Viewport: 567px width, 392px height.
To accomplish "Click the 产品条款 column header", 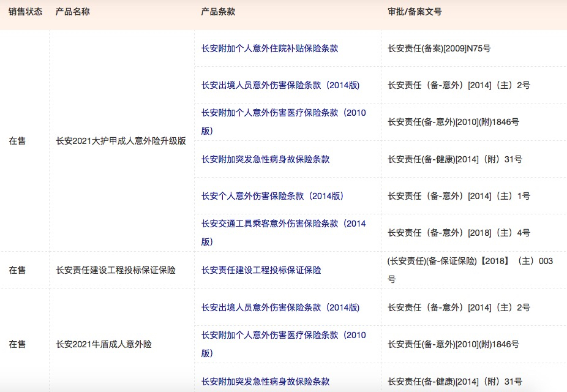I will [218, 12].
